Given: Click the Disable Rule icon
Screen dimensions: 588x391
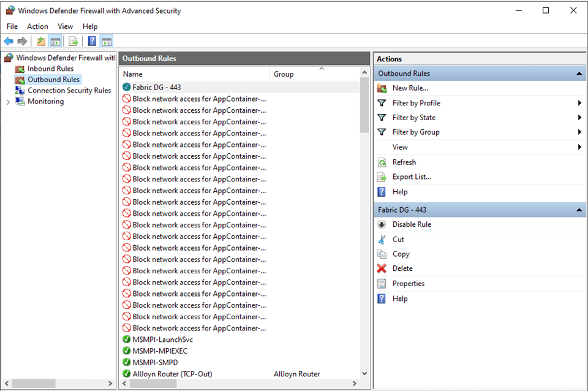Looking at the screenshot, I should pyautogui.click(x=382, y=224).
